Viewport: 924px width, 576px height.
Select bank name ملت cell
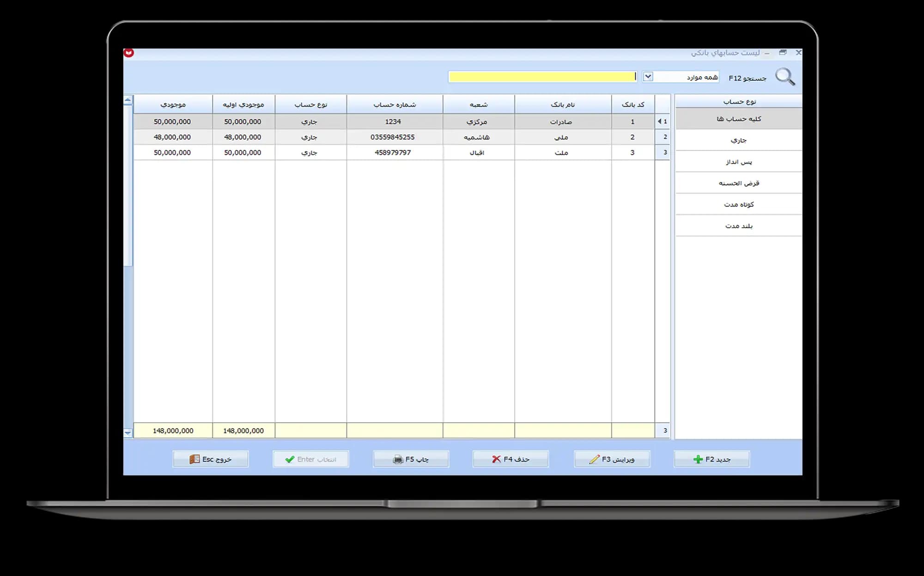[563, 152]
